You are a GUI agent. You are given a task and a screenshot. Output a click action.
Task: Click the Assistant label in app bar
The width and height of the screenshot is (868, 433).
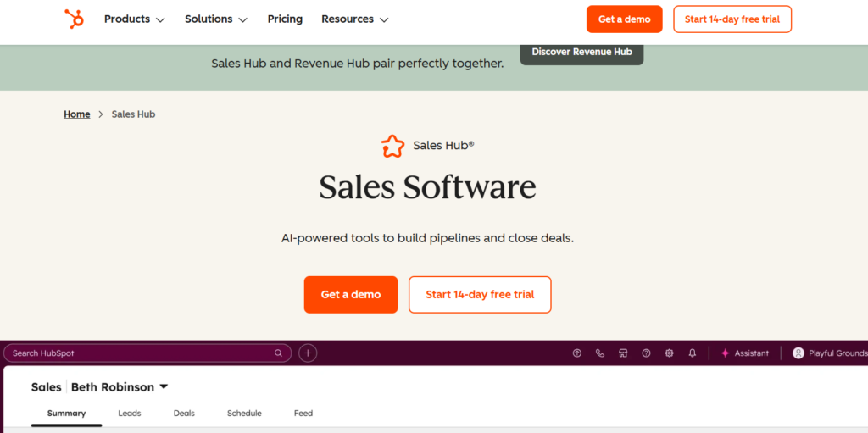[752, 353]
